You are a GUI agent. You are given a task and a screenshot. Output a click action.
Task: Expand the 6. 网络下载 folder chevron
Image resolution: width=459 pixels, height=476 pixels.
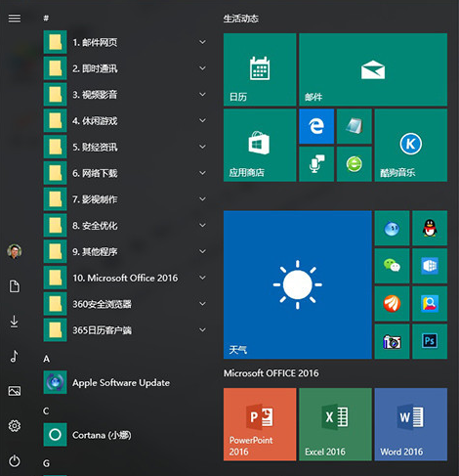[202, 173]
